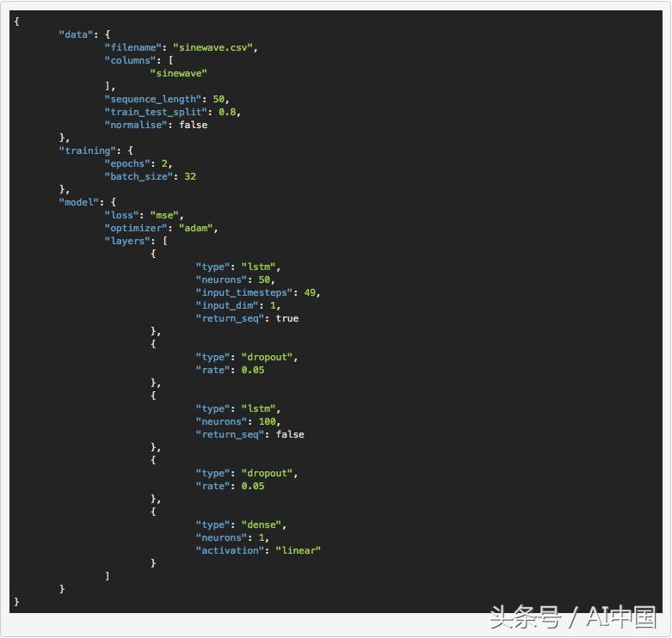The image size is (672, 638).
Task: Click the neurons value 100
Action: point(267,421)
